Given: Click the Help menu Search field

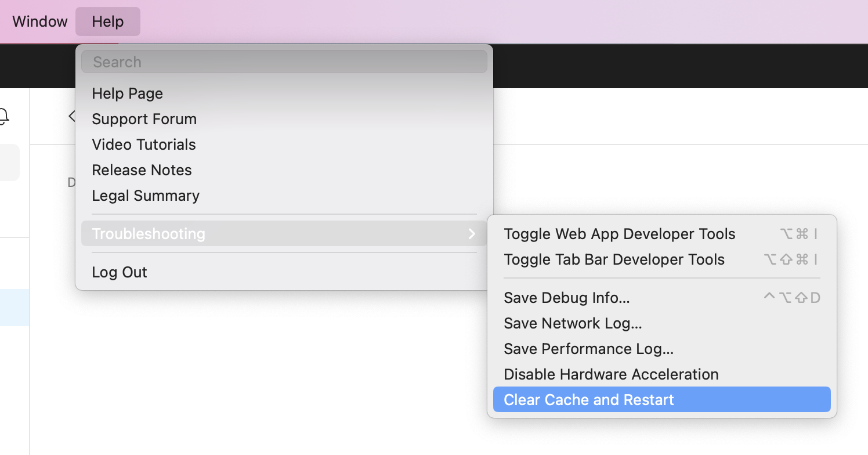Looking at the screenshot, I should click(x=284, y=62).
